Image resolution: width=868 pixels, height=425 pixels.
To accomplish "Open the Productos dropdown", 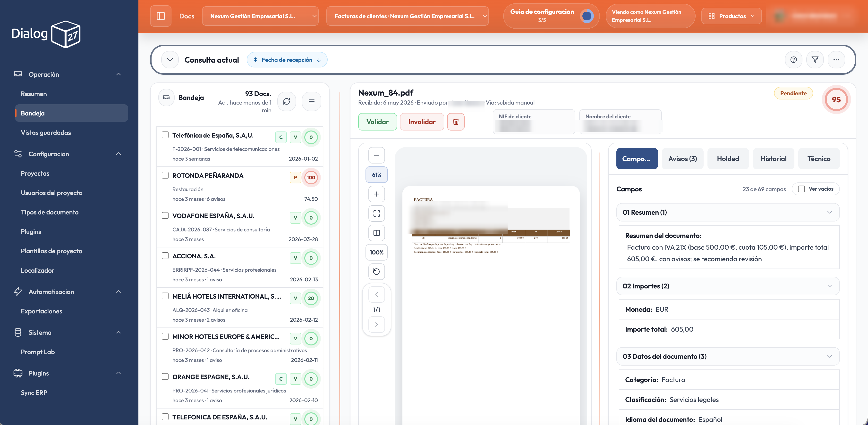I will pyautogui.click(x=731, y=16).
